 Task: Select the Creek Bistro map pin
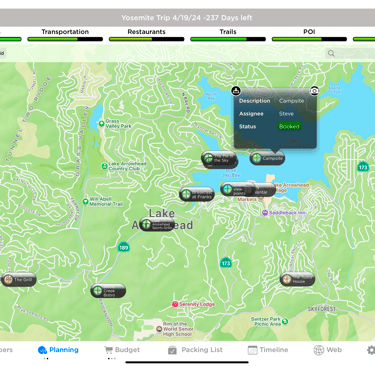point(108,291)
